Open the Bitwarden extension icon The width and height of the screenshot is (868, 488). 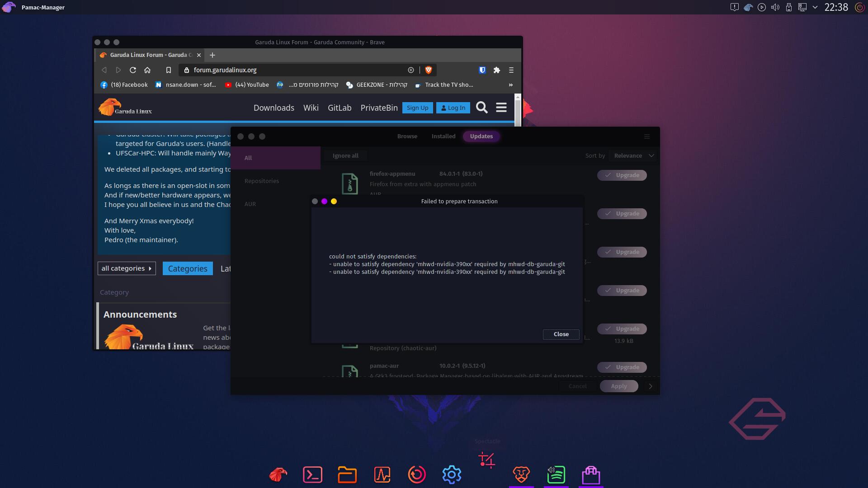(x=482, y=70)
